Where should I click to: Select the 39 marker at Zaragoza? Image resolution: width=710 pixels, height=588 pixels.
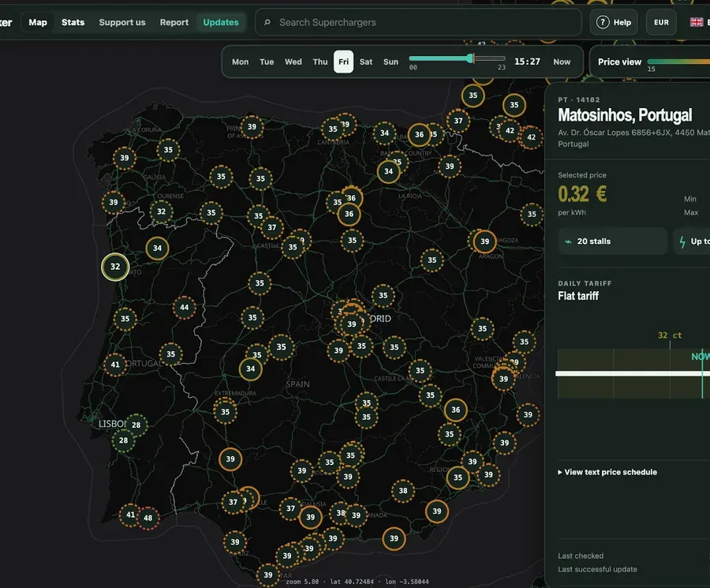(x=484, y=242)
